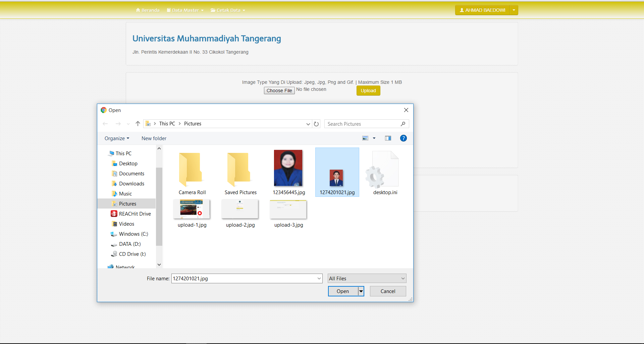Select DATA (D:) drive

[x=126, y=244]
